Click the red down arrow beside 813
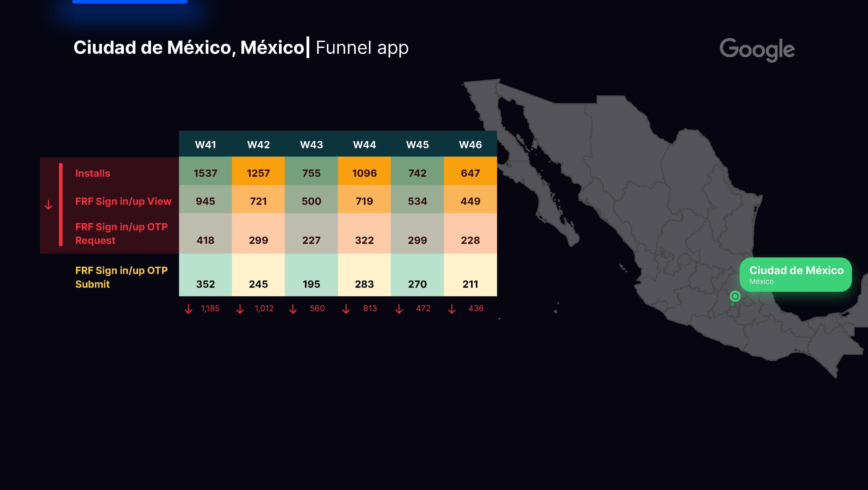 [x=346, y=309]
